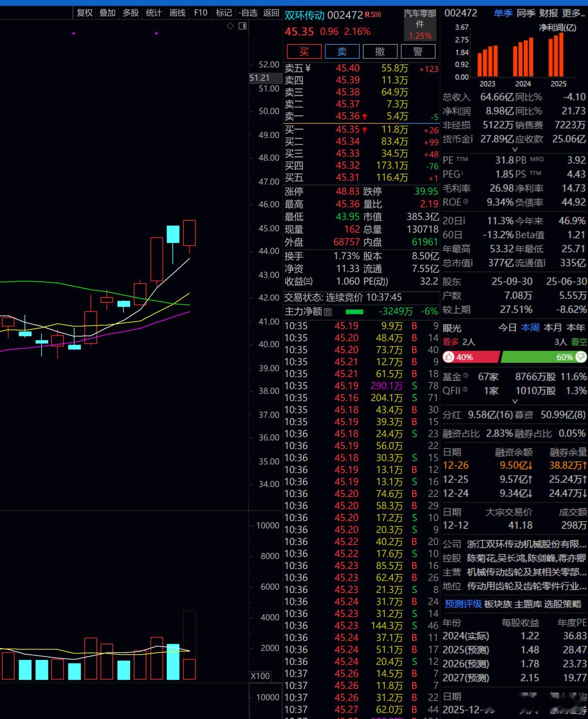Screen dimensions: 588x719
Task: Select the 板块族 tab
Action: pos(498,604)
